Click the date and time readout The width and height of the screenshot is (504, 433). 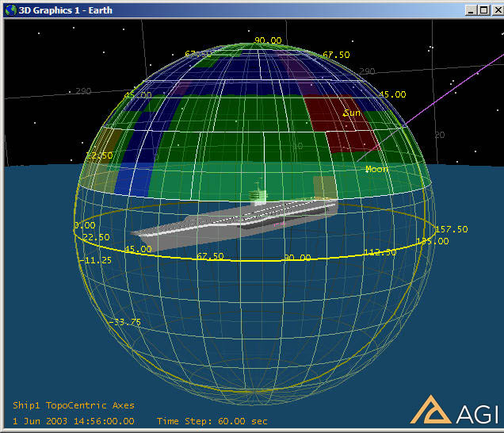point(74,421)
